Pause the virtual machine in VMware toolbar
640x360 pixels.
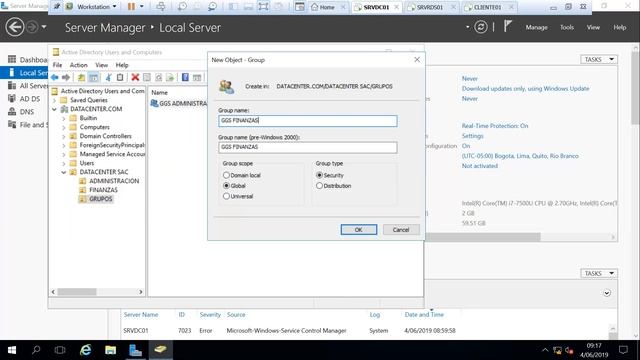[x=131, y=7]
